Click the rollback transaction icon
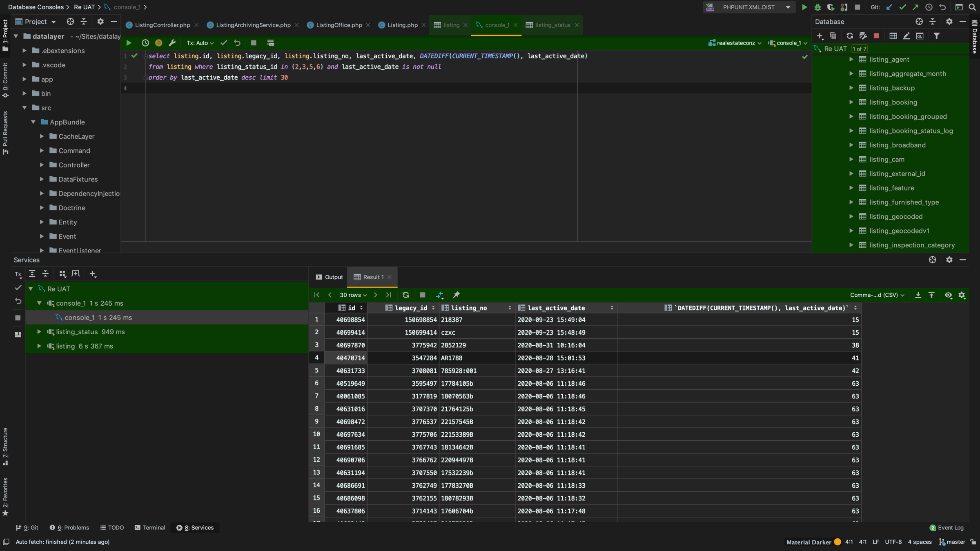 237,43
